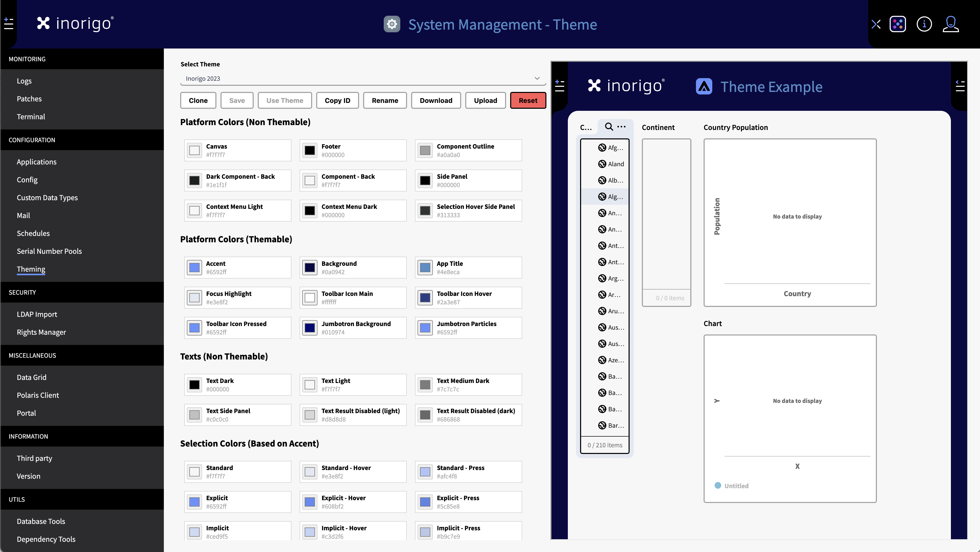Toggle the preview left menu icon

click(x=559, y=86)
